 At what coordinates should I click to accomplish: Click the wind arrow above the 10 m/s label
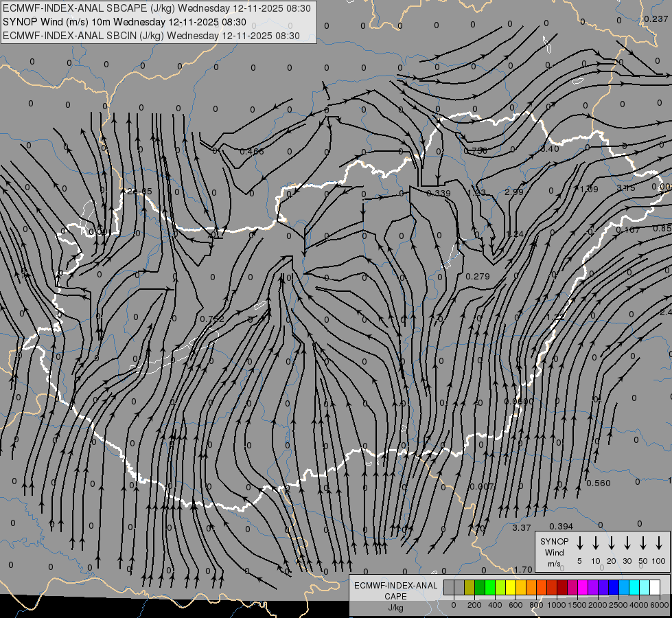pos(596,542)
